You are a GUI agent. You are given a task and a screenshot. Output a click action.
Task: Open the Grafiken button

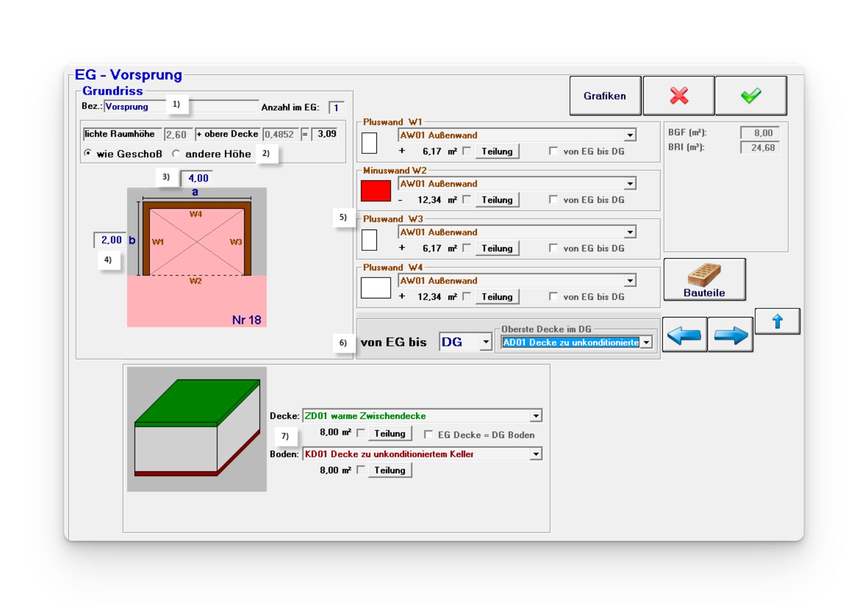pos(604,96)
